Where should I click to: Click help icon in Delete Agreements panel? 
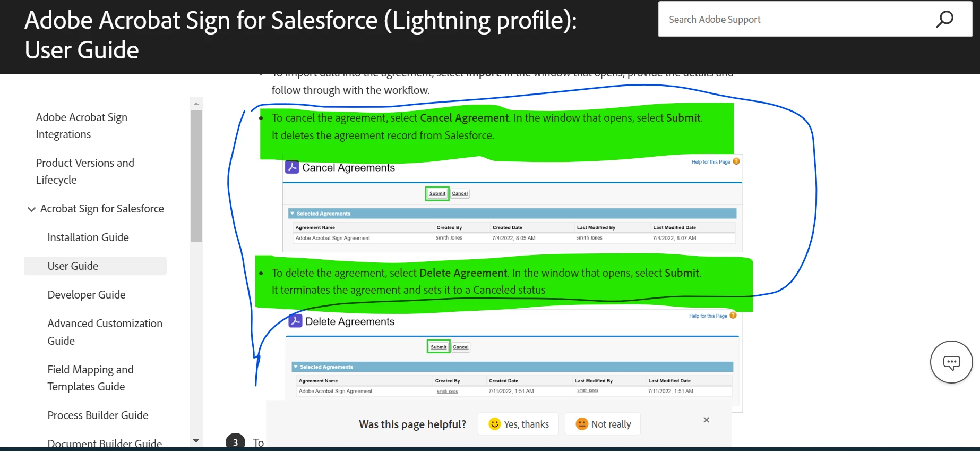coord(733,316)
